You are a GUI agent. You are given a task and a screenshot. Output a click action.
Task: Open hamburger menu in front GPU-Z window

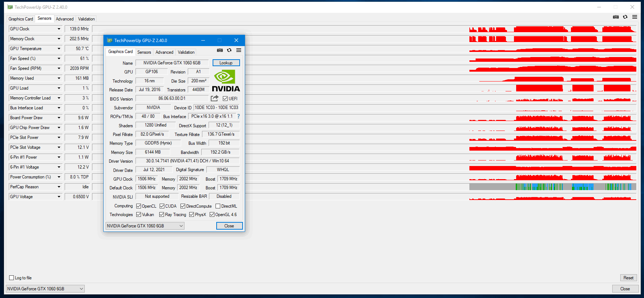[x=239, y=50]
